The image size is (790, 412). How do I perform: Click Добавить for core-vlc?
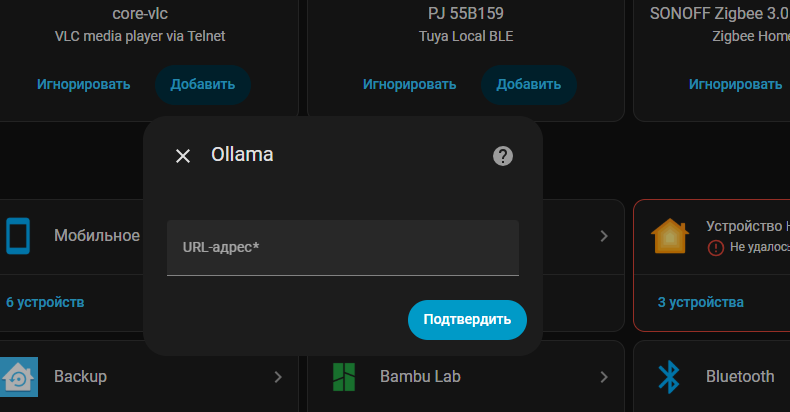click(203, 85)
